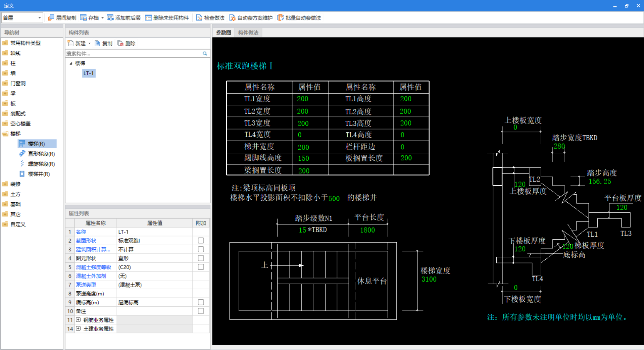Viewport: 644px width, 350px height.
Task: Select the 楼梯(R) stair icon
Action: click(22, 144)
